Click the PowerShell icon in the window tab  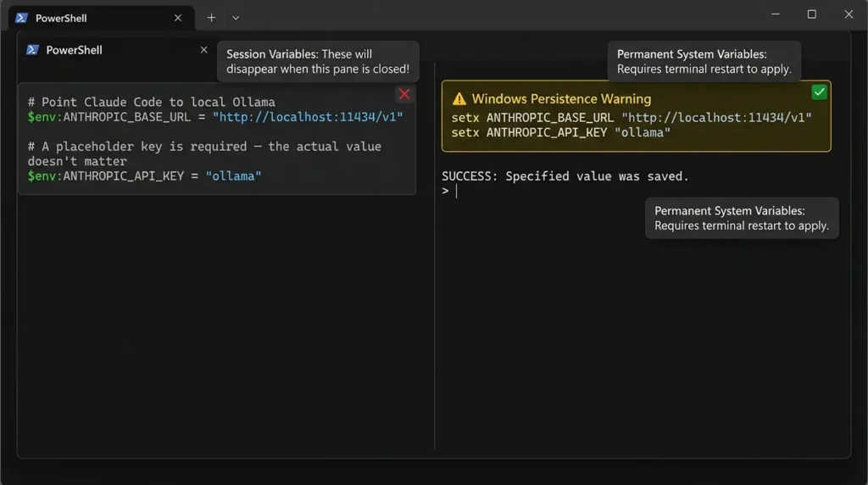click(x=21, y=18)
